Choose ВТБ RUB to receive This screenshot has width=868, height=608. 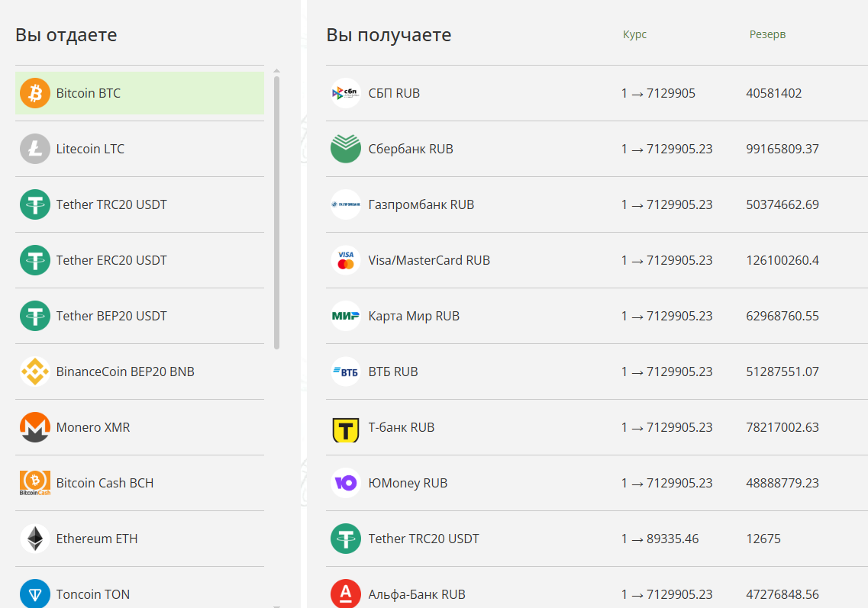click(597, 372)
